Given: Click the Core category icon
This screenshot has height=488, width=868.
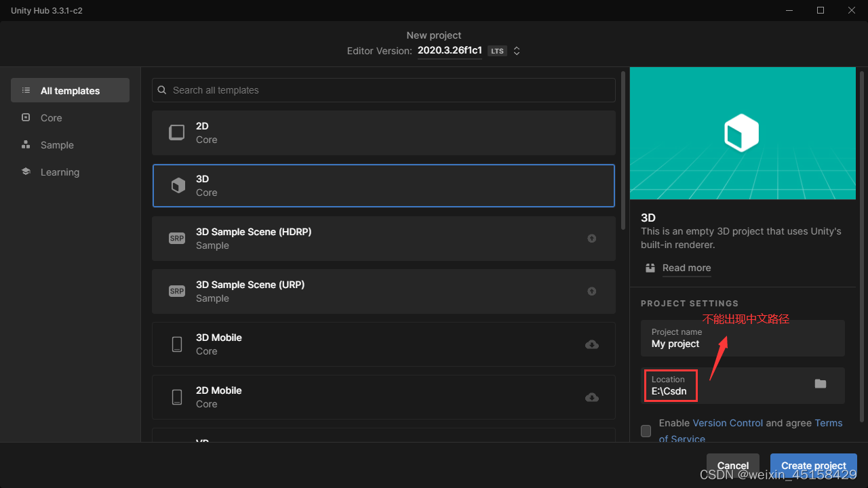Looking at the screenshot, I should pyautogui.click(x=26, y=117).
